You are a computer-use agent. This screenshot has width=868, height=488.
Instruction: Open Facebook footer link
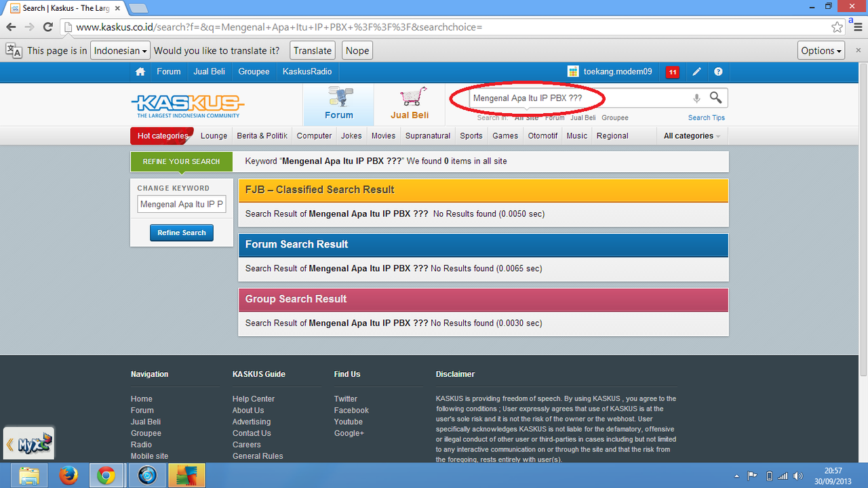click(351, 411)
